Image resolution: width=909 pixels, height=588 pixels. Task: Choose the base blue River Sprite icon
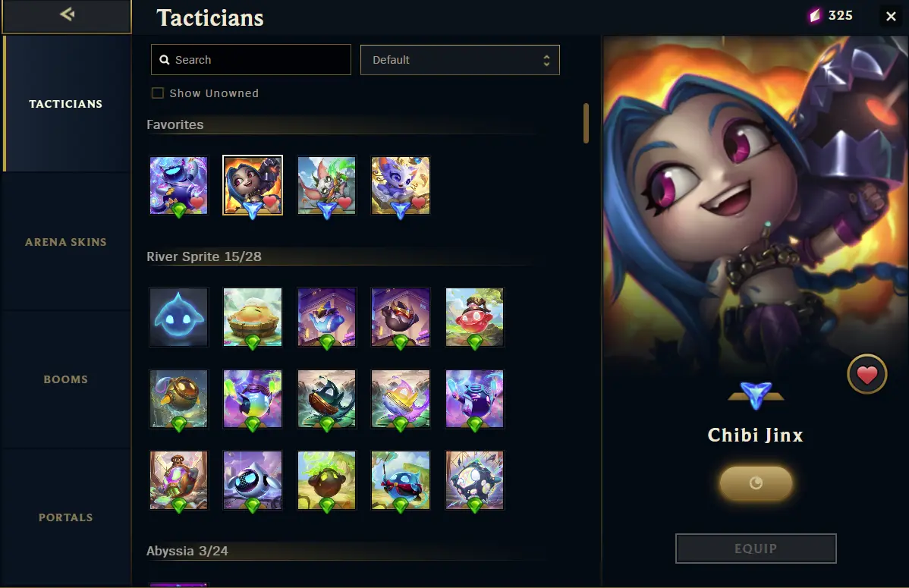point(178,317)
